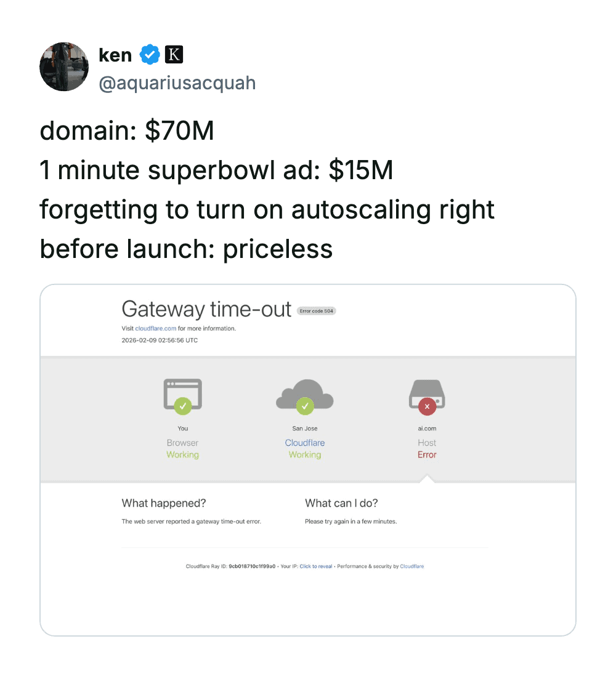Click the green checkmark on the cloud icon

pyautogui.click(x=305, y=406)
